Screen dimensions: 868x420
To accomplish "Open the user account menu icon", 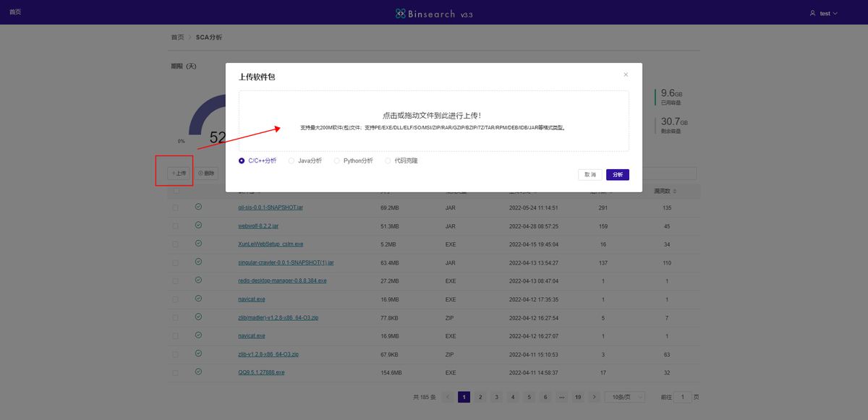I will [x=812, y=13].
